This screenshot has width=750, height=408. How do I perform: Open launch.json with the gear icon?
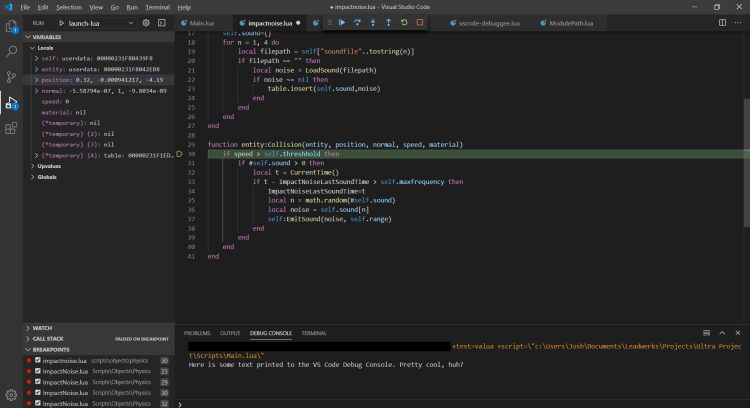pyautogui.click(x=146, y=22)
